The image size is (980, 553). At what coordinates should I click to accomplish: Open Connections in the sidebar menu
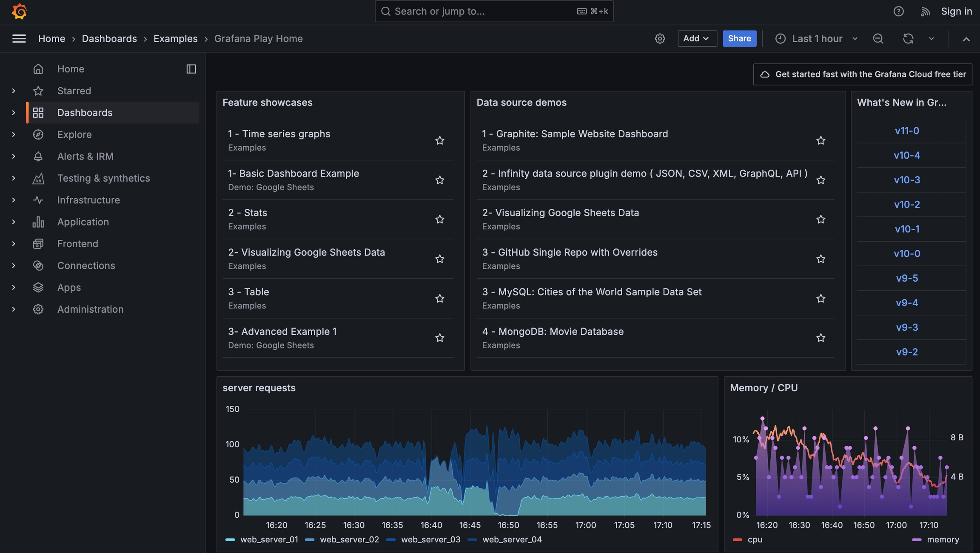coord(86,265)
